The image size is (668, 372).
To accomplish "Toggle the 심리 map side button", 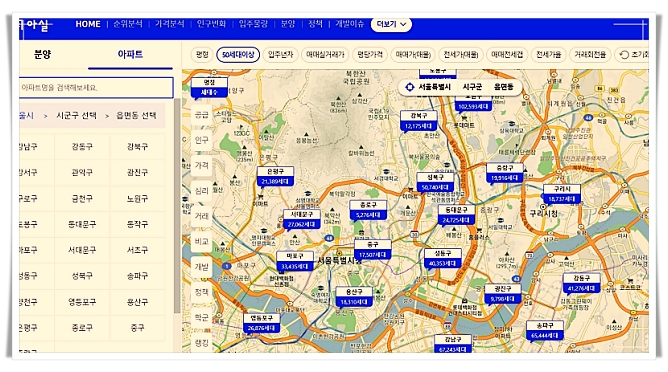I will pyautogui.click(x=202, y=191).
